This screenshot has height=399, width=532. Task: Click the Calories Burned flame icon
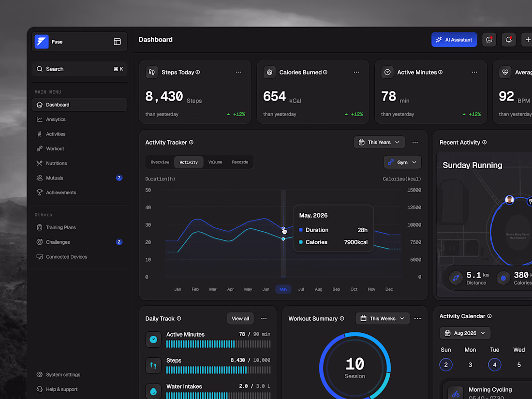[x=269, y=72]
